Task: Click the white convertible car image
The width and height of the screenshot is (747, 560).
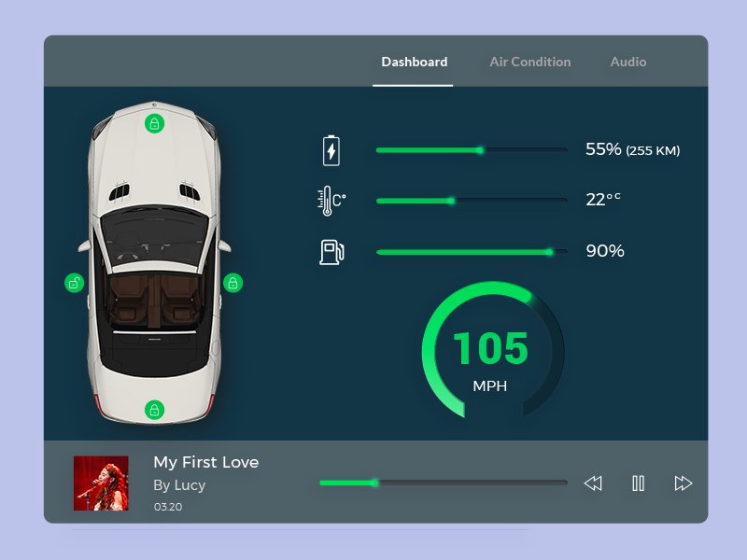Action: pos(154,263)
